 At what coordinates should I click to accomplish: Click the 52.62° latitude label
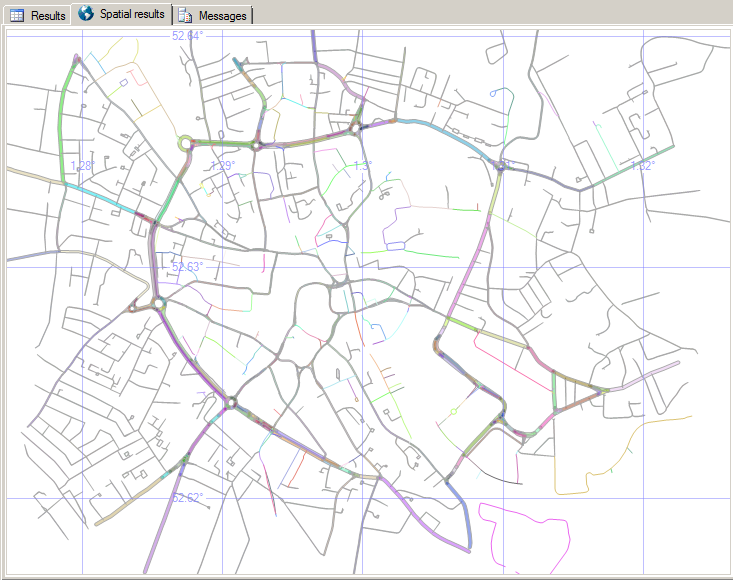[187, 497]
